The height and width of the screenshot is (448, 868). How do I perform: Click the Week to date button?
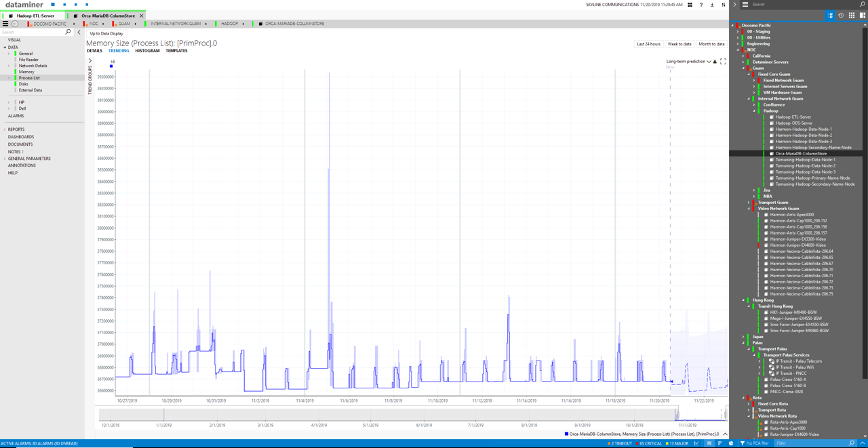coord(679,44)
